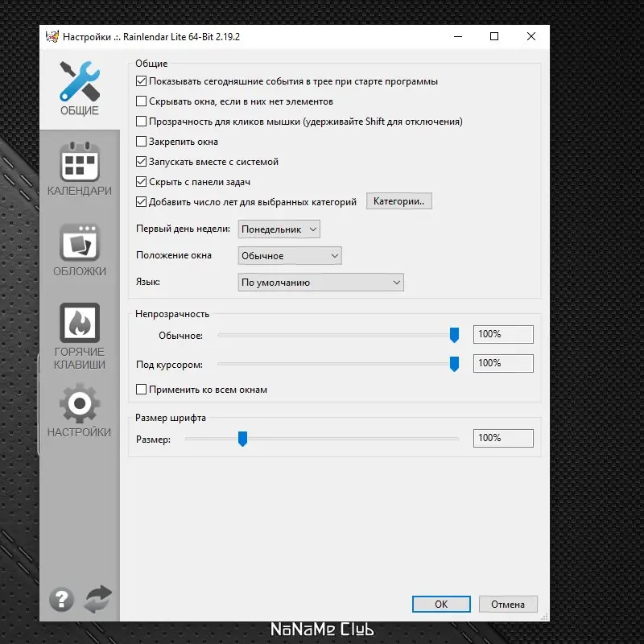Open the Общие wrench and screwdriver section
The width and height of the screenshot is (644, 644).
pos(79,89)
